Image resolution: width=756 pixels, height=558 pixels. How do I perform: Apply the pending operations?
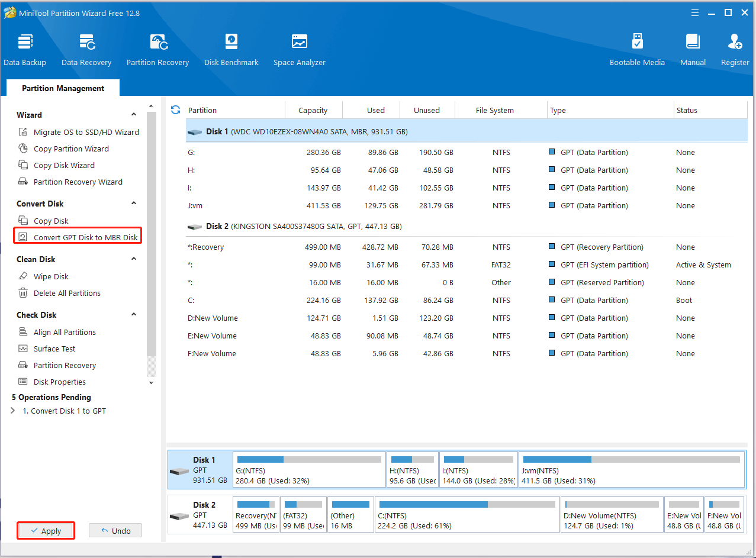pyautogui.click(x=46, y=531)
